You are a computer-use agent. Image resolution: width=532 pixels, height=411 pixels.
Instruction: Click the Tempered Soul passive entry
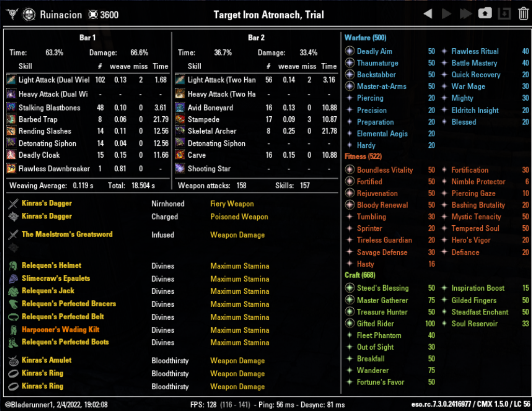pyautogui.click(x=485, y=228)
